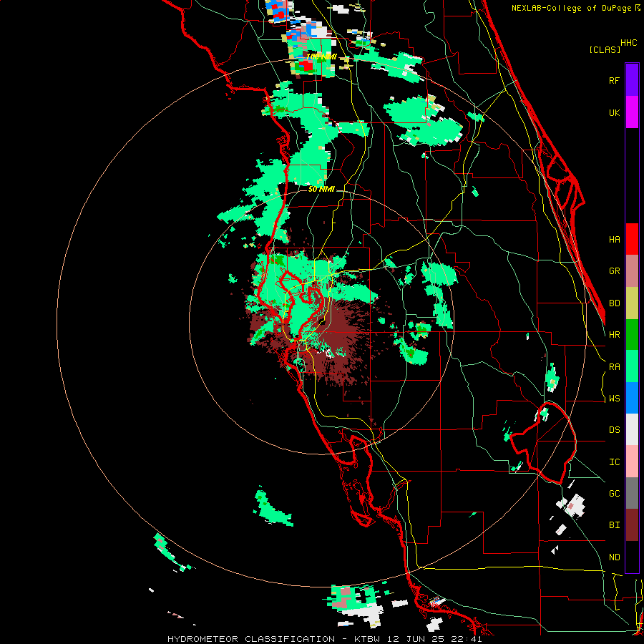Click the 'GR' legend label
This screenshot has height=644, width=644.
click(614, 271)
